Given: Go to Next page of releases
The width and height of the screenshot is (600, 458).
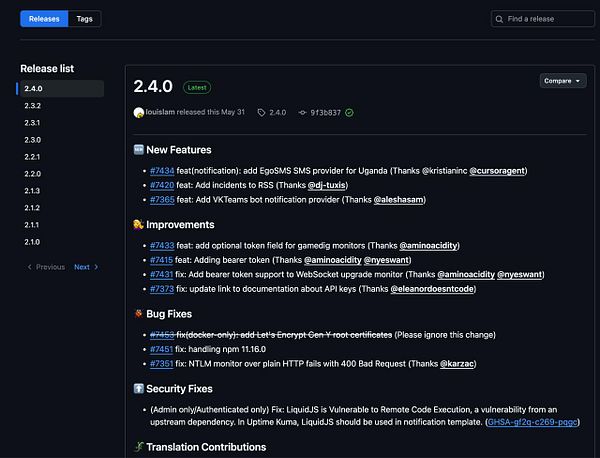Looking at the screenshot, I should (x=86, y=267).
